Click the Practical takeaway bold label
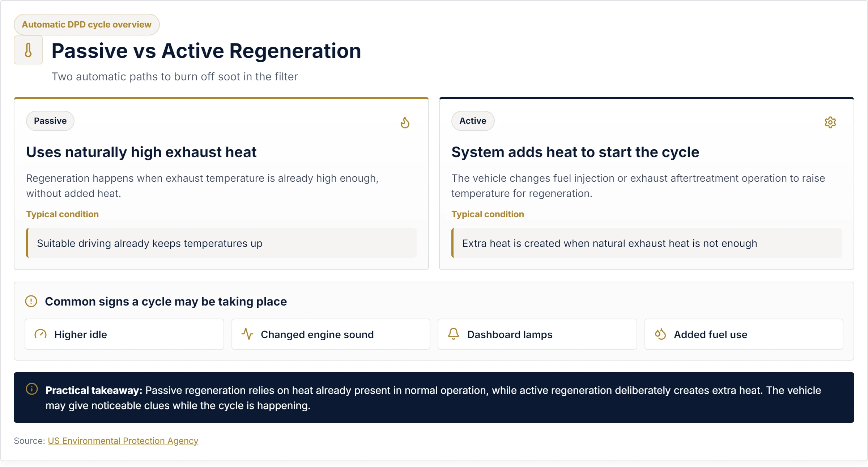The height and width of the screenshot is (467, 868). coord(94,390)
